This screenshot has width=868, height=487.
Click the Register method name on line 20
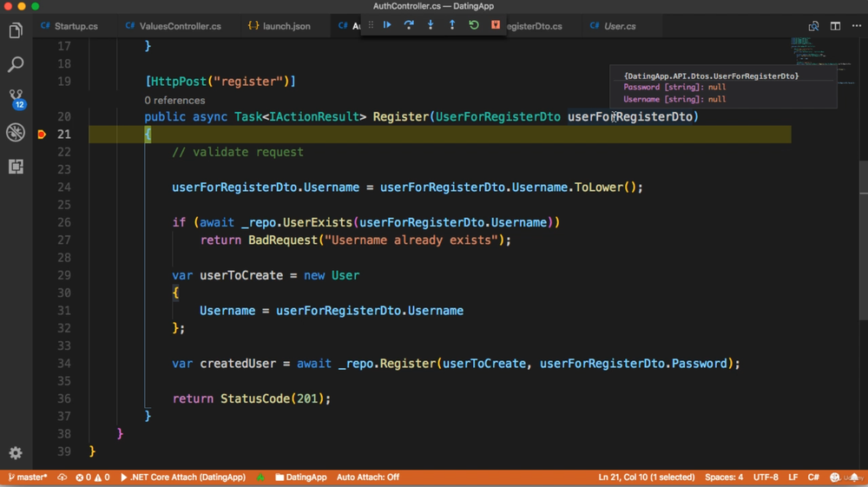400,117
